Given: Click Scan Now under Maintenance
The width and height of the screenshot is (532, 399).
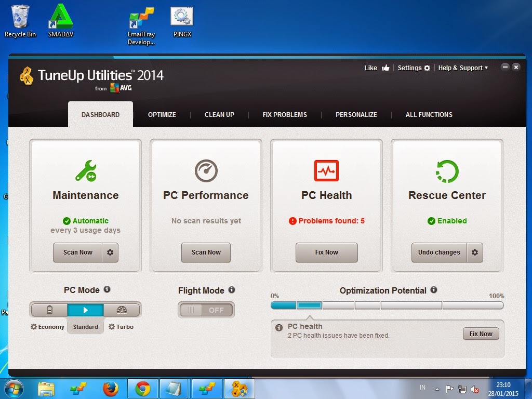Looking at the screenshot, I should pyautogui.click(x=78, y=252).
